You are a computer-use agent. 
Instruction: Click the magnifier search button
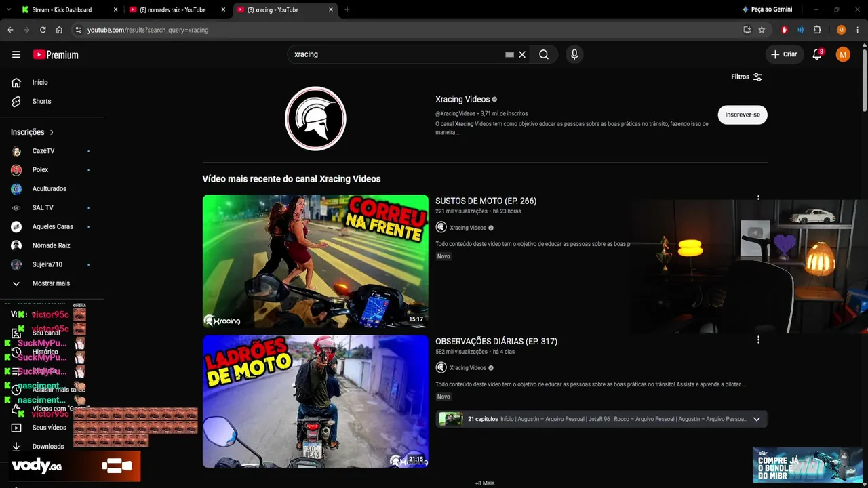(x=544, y=54)
